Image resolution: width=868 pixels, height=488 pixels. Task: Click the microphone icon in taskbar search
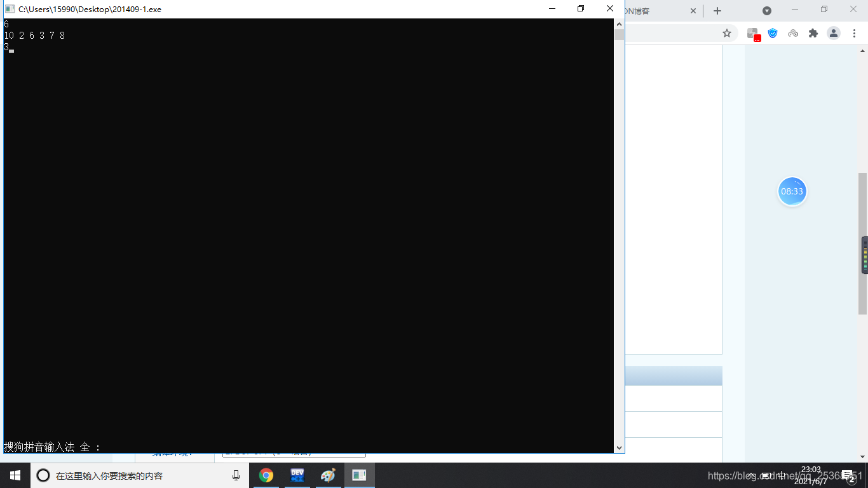pyautogui.click(x=236, y=475)
